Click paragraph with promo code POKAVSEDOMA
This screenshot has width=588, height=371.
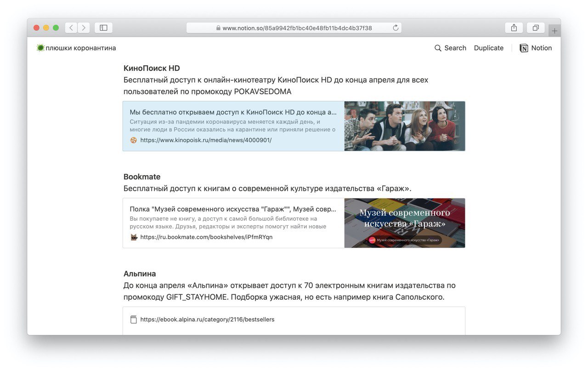276,86
